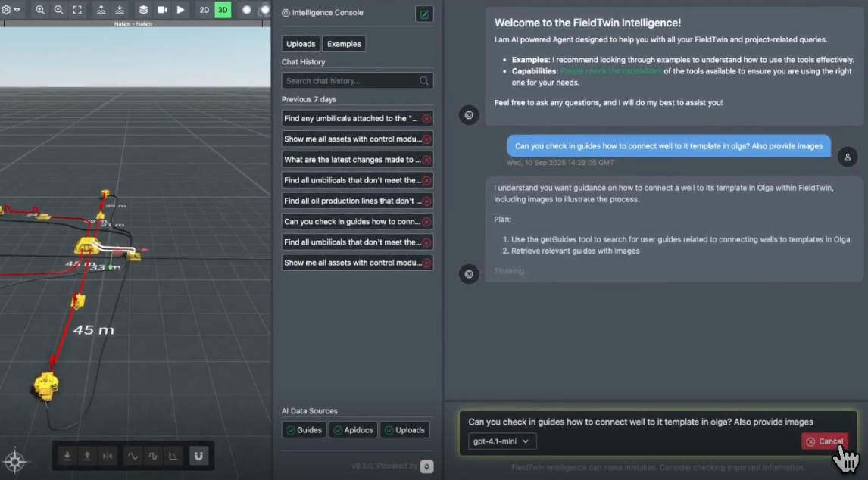The height and width of the screenshot is (480, 868).
Task: Select the dotted arc angle icon
Action: coord(173,456)
